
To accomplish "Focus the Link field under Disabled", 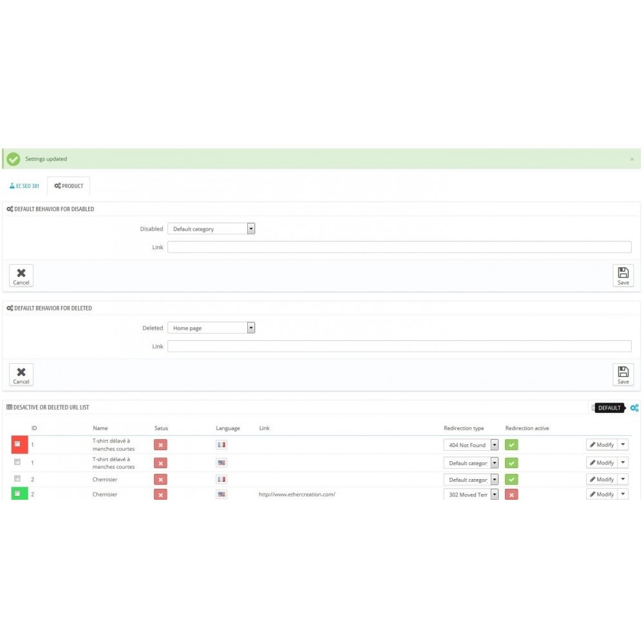I will click(399, 247).
